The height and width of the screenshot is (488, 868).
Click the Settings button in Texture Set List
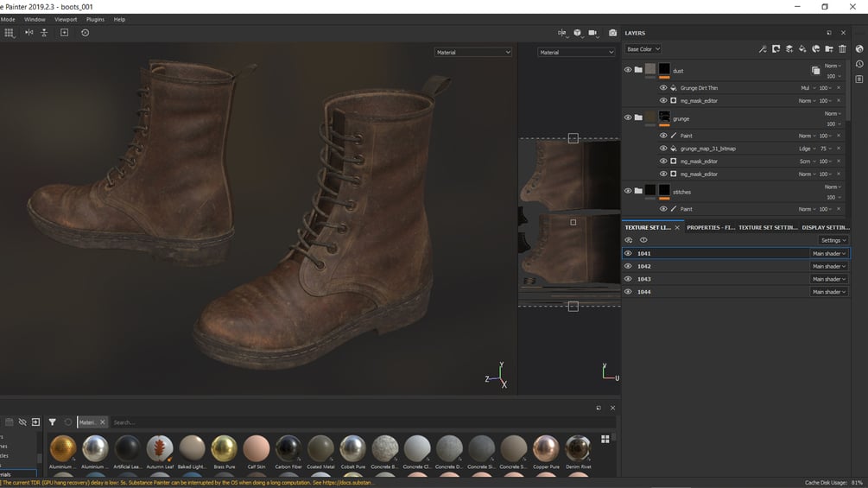pyautogui.click(x=833, y=240)
